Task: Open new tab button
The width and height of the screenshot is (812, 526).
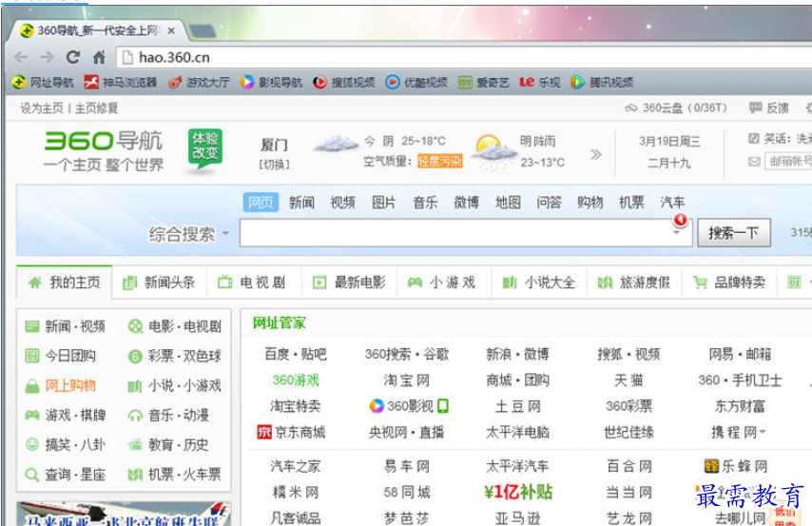Action: 203,31
